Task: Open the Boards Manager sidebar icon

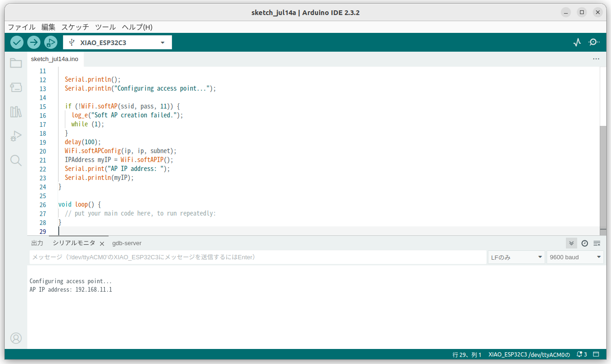Action: 16,87
